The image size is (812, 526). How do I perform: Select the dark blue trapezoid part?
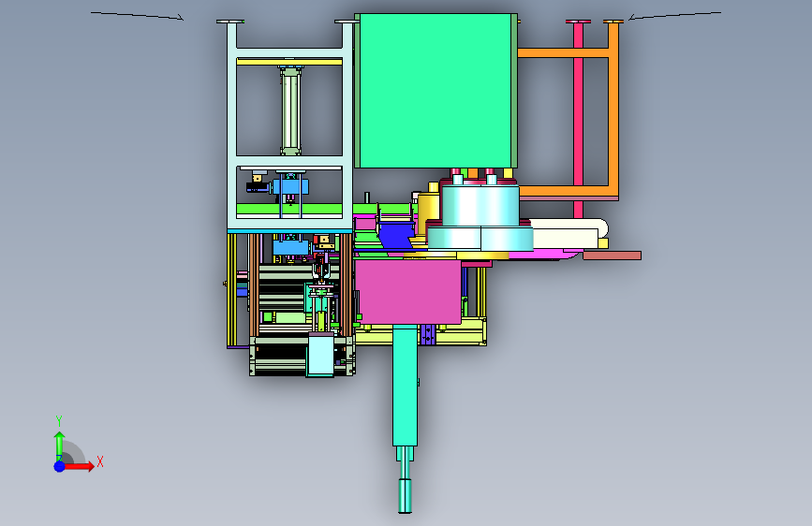[x=395, y=236]
